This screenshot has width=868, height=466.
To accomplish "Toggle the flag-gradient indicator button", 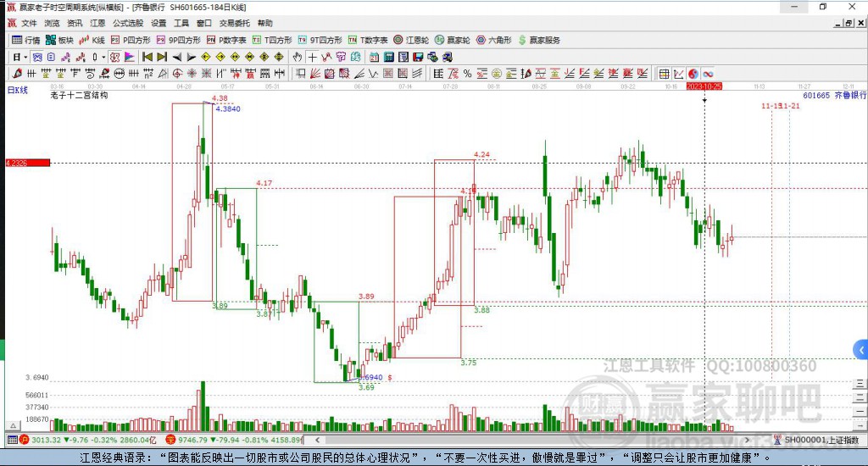I will [x=130, y=57].
